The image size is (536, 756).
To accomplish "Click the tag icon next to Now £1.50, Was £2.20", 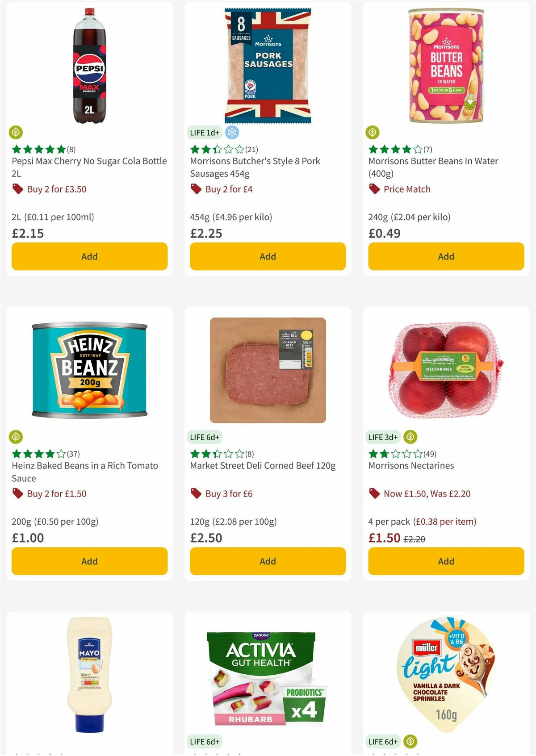I will [375, 493].
